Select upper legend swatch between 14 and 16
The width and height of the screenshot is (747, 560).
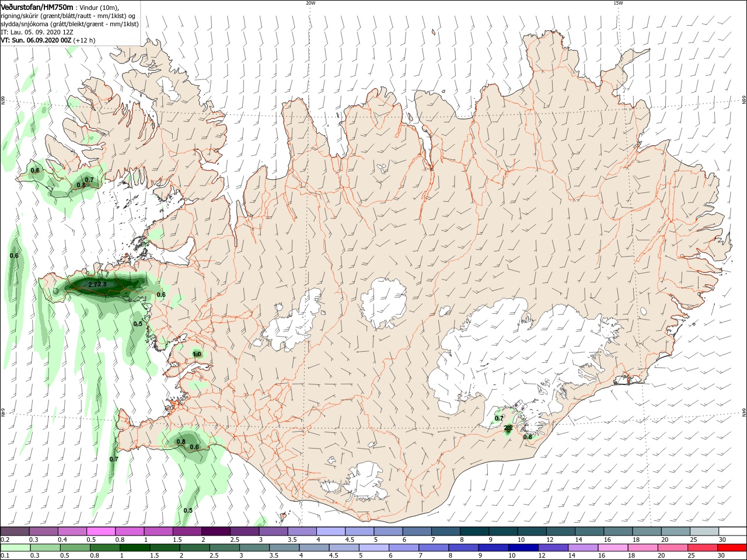tap(588, 531)
